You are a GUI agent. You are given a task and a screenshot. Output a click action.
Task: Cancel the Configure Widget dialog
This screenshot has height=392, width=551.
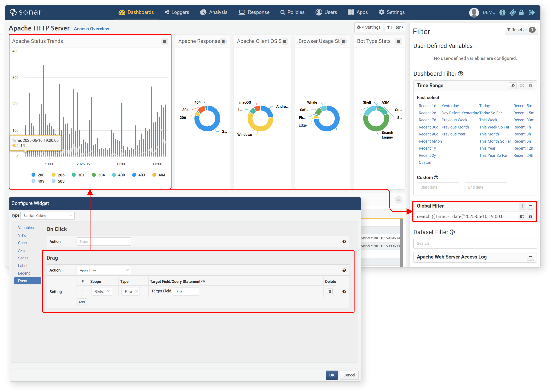pos(349,375)
